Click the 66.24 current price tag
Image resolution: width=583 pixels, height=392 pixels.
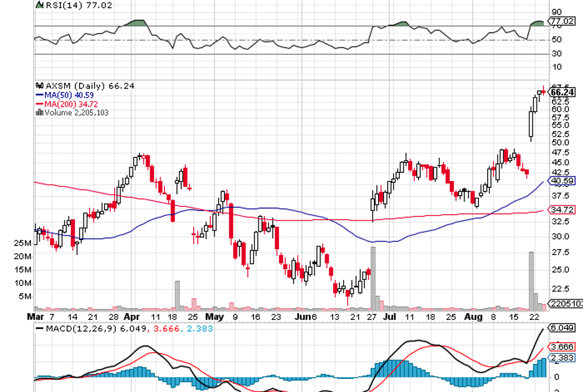[x=562, y=92]
